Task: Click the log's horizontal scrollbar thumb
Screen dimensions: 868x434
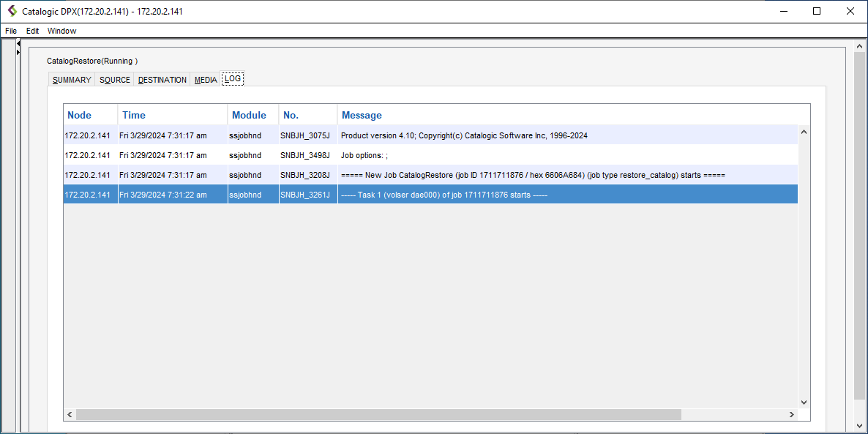Action: click(x=377, y=415)
